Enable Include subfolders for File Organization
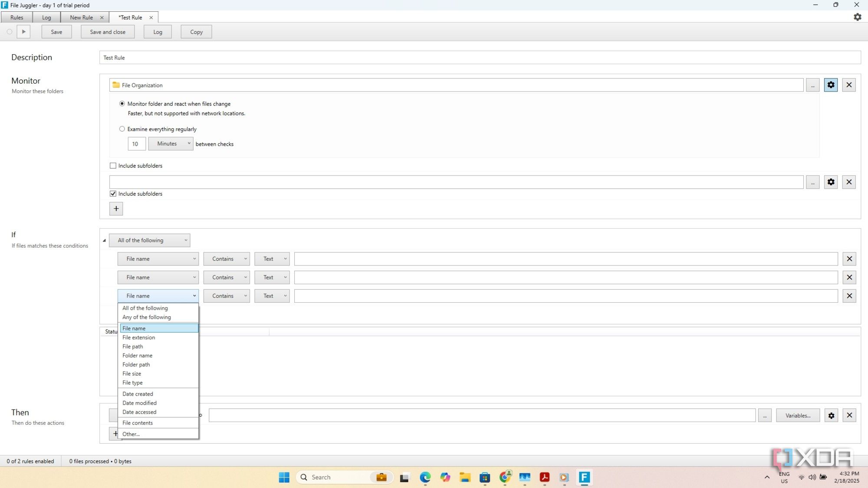The width and height of the screenshot is (868, 488). 113,165
